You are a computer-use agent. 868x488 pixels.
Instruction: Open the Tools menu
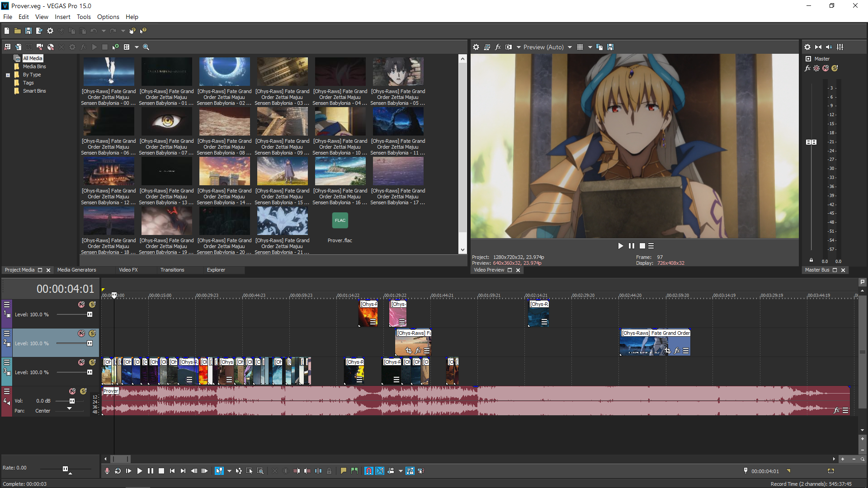click(x=84, y=17)
